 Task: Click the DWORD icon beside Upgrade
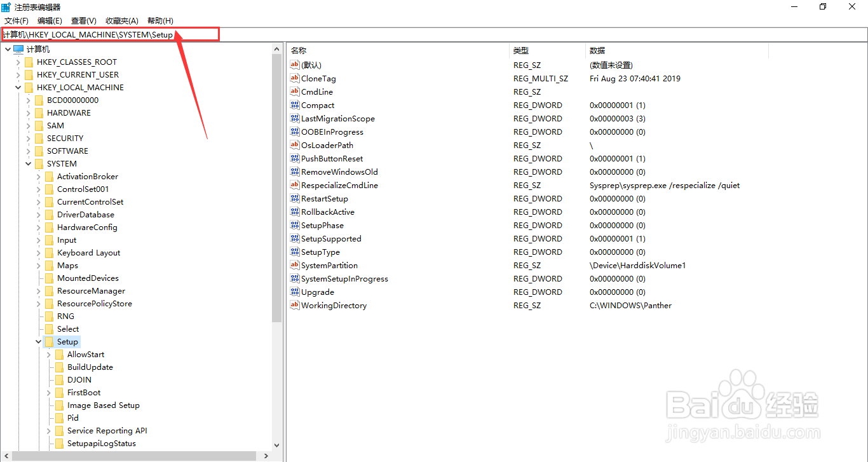[295, 292]
